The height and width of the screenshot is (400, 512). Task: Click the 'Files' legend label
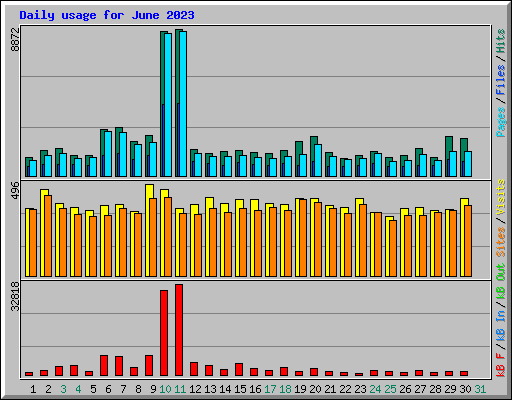coord(500,79)
